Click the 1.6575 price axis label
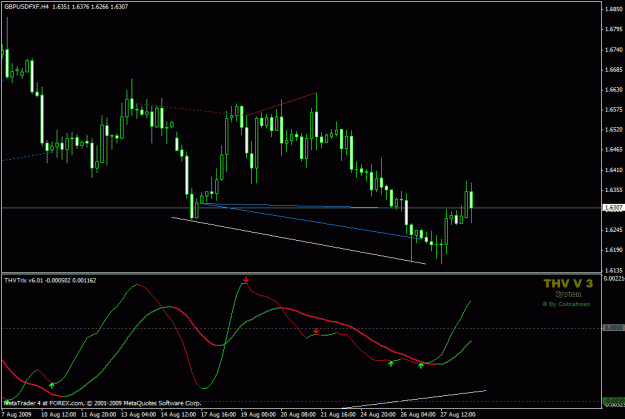This screenshot has width=625, height=419. click(x=613, y=109)
